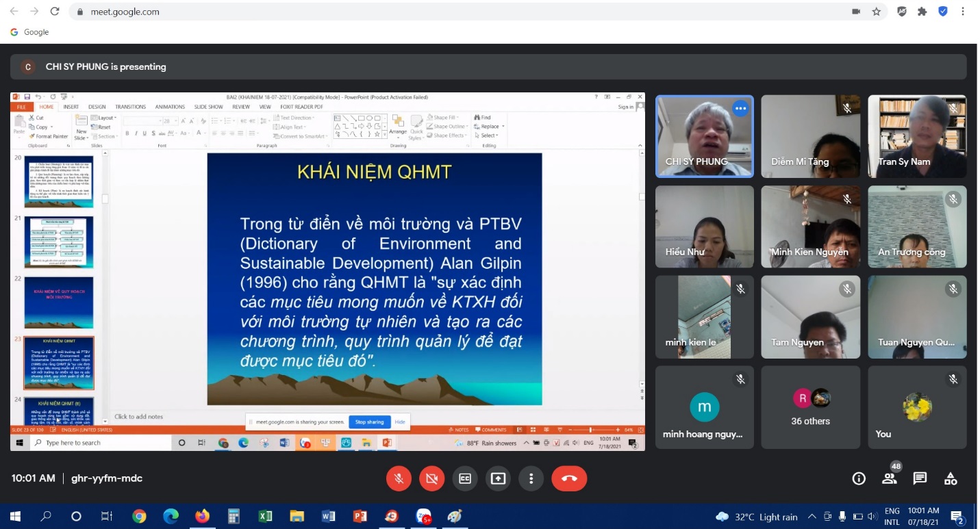Turn on the camera in Meet
Viewport: 980px width, 529px height.
(431, 478)
